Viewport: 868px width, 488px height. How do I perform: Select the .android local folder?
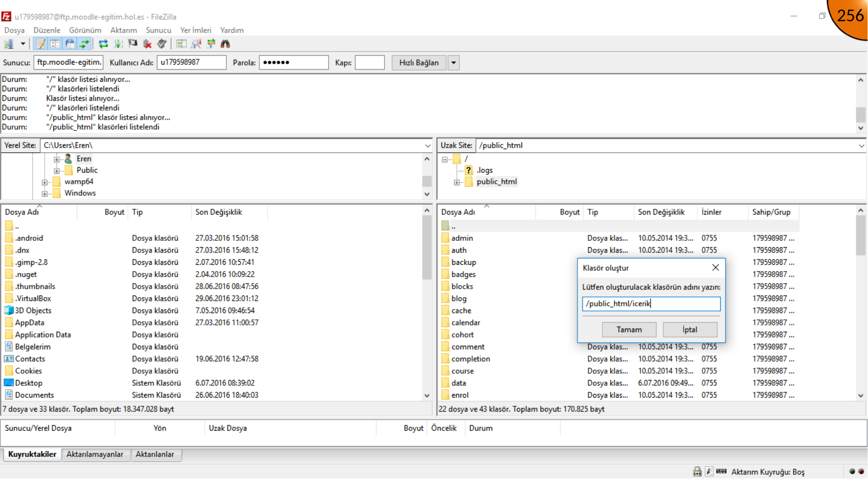pos(29,238)
